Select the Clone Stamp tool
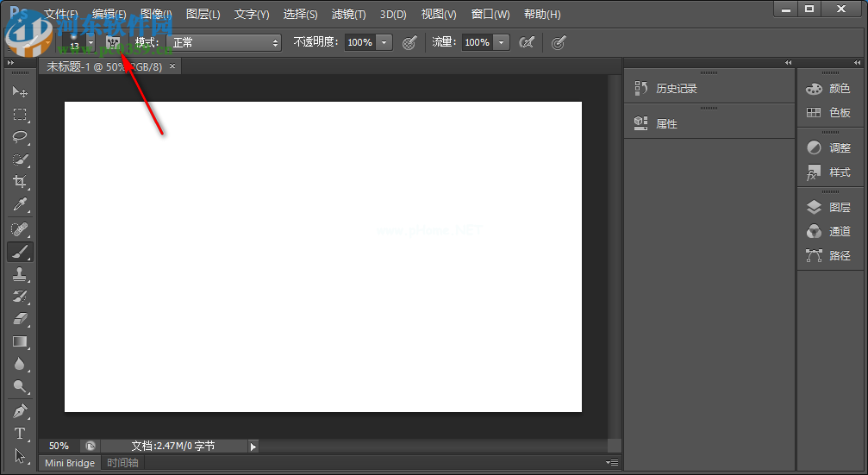The image size is (868, 475). pyautogui.click(x=20, y=274)
